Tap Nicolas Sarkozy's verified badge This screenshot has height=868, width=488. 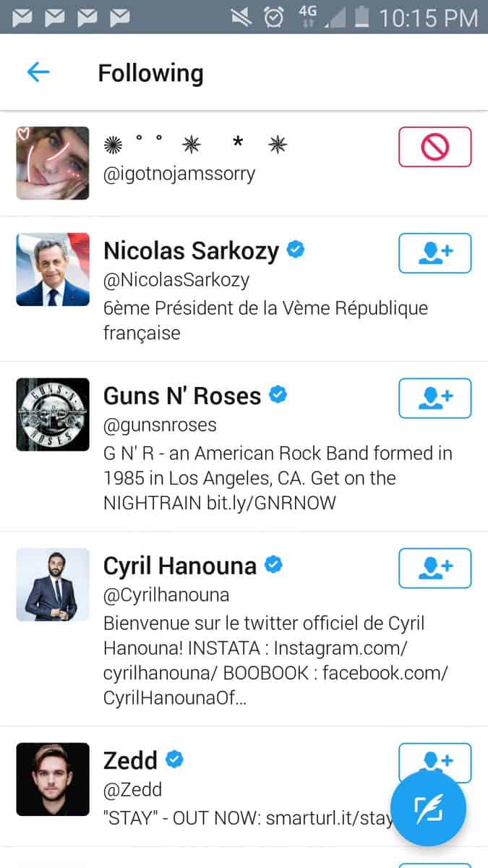(296, 250)
